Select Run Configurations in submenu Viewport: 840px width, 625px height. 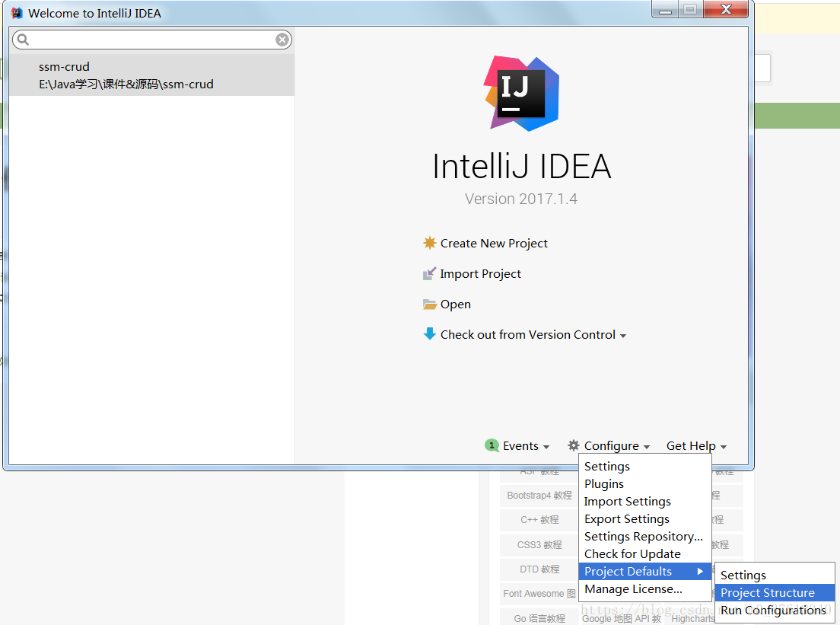[x=775, y=610]
